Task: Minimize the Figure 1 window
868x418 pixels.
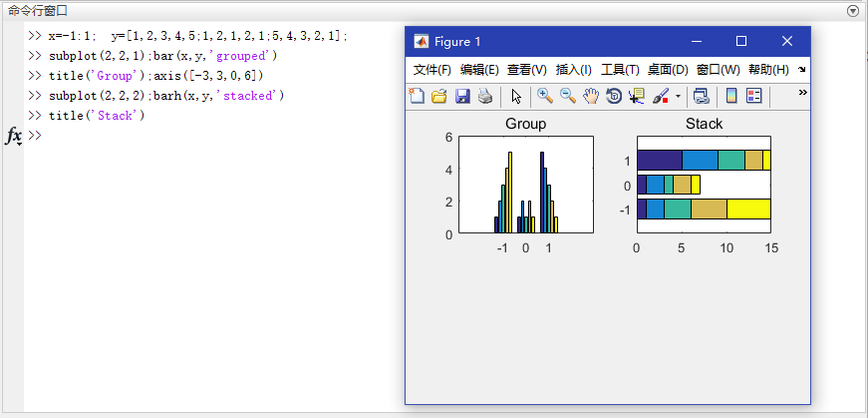Action: [697, 41]
